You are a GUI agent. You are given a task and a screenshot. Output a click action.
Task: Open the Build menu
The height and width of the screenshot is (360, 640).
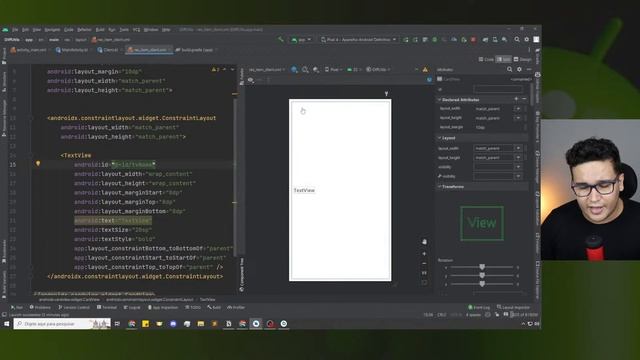(x=100, y=30)
